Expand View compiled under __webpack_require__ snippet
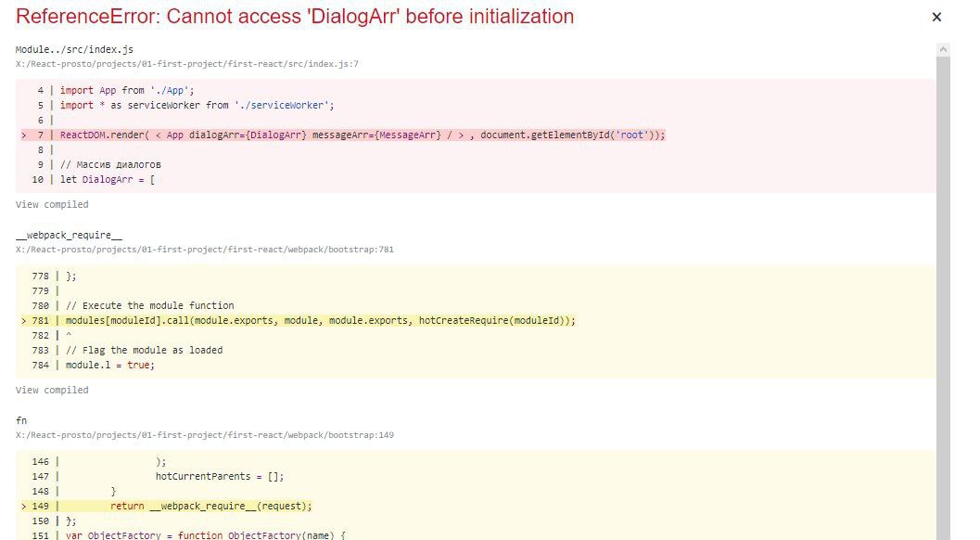Viewport: 980px width, 540px height. pyautogui.click(x=52, y=390)
